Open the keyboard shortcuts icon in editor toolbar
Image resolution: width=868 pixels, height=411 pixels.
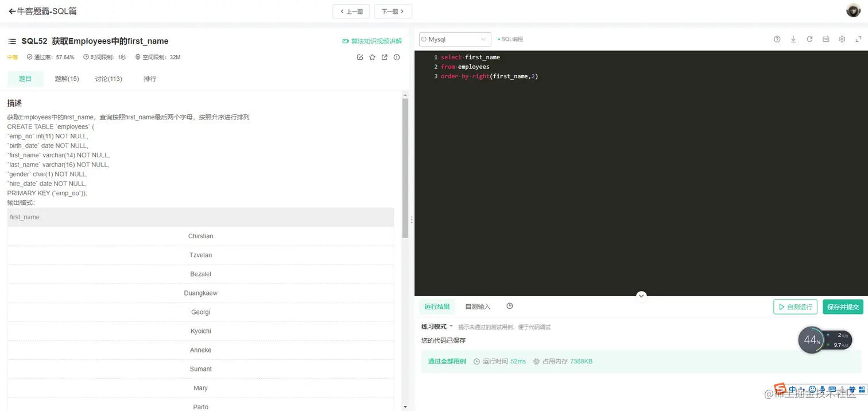(x=826, y=39)
